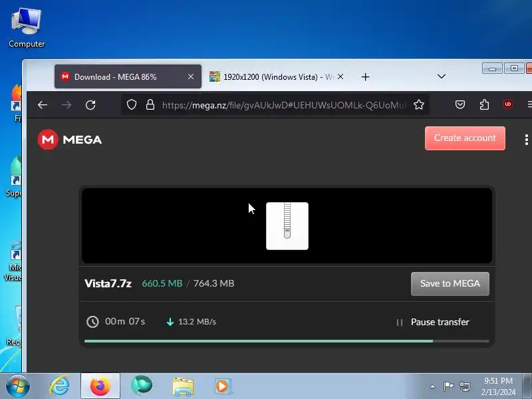Show site security padlock info

coord(150,105)
